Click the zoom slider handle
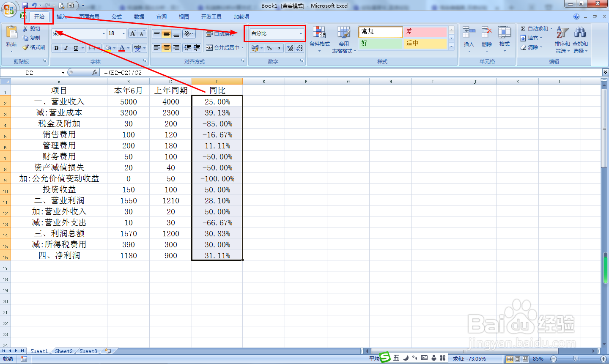The height and width of the screenshot is (364, 609). pos(575,359)
